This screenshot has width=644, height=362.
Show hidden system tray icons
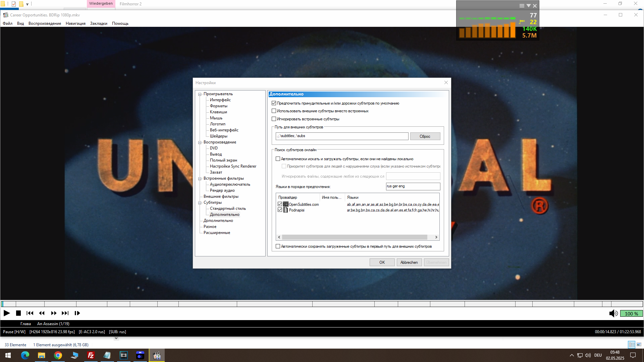(x=572, y=355)
